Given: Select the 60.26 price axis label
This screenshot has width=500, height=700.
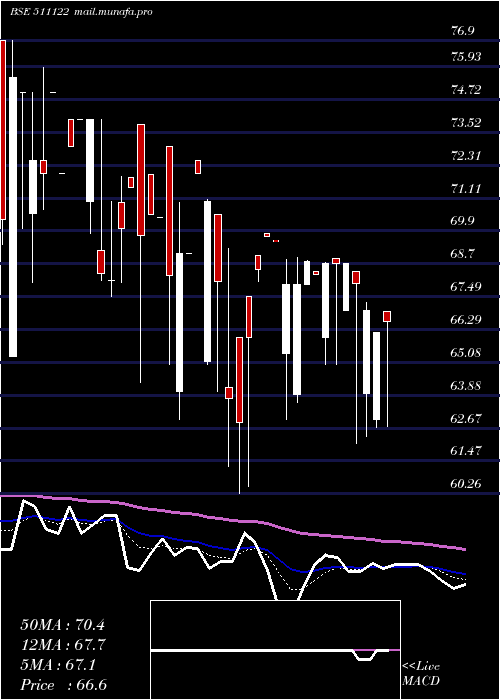Looking at the screenshot, I should pos(466,484).
